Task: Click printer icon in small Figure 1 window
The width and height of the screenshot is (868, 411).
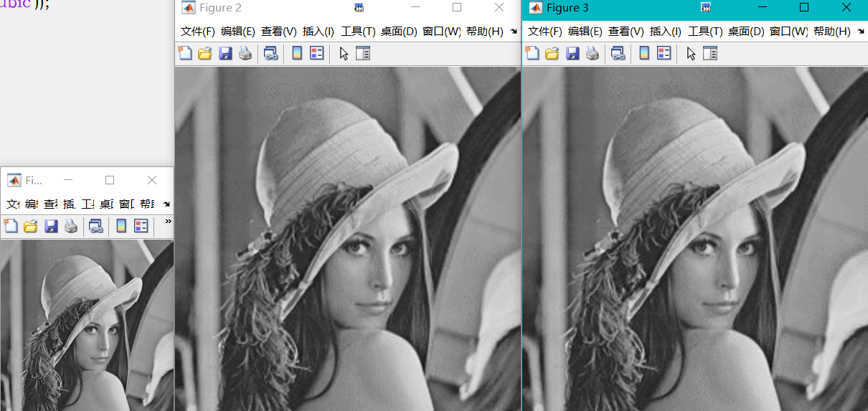Action: tap(70, 227)
